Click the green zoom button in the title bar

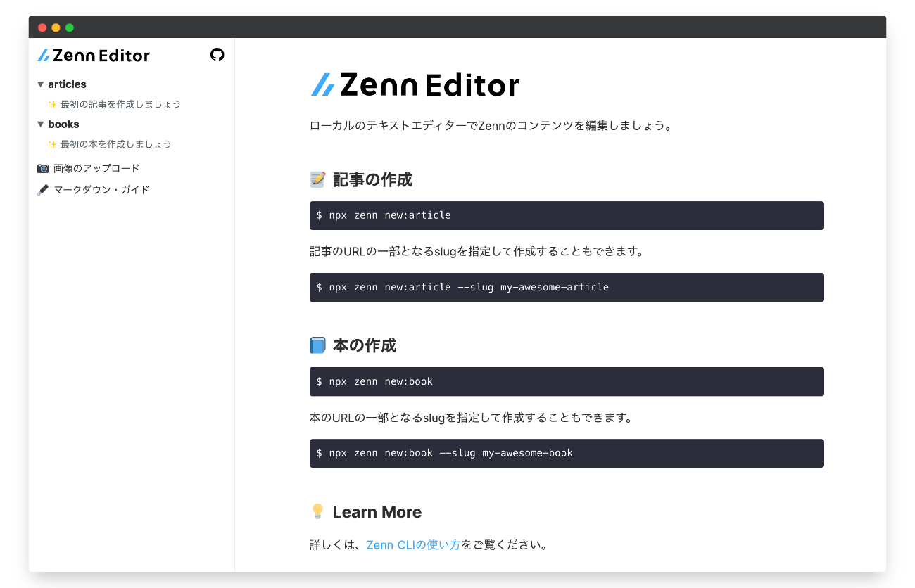68,27
